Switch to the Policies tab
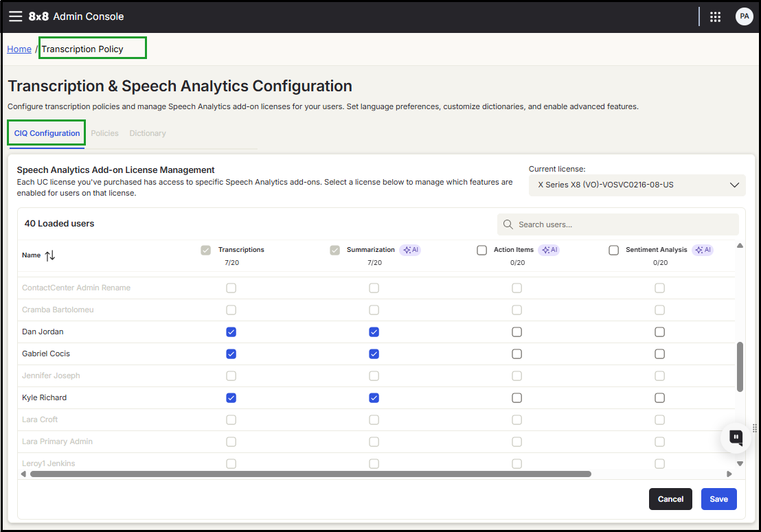The width and height of the screenshot is (761, 532). [x=104, y=133]
